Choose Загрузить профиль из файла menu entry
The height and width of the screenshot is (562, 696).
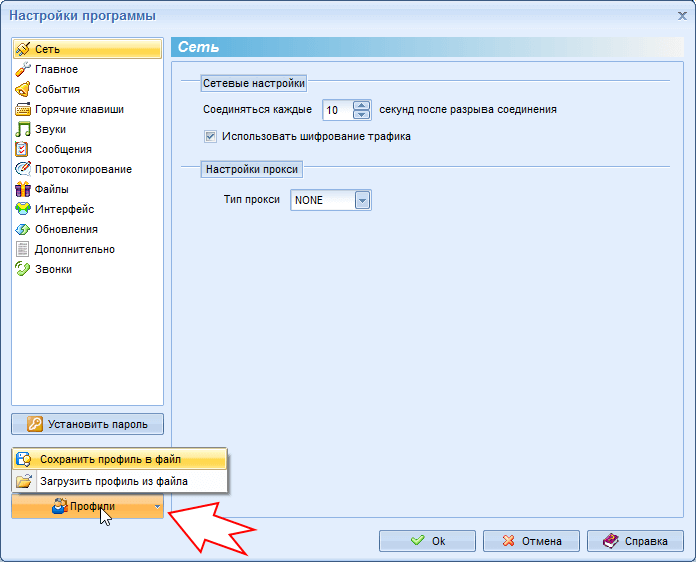[119, 481]
